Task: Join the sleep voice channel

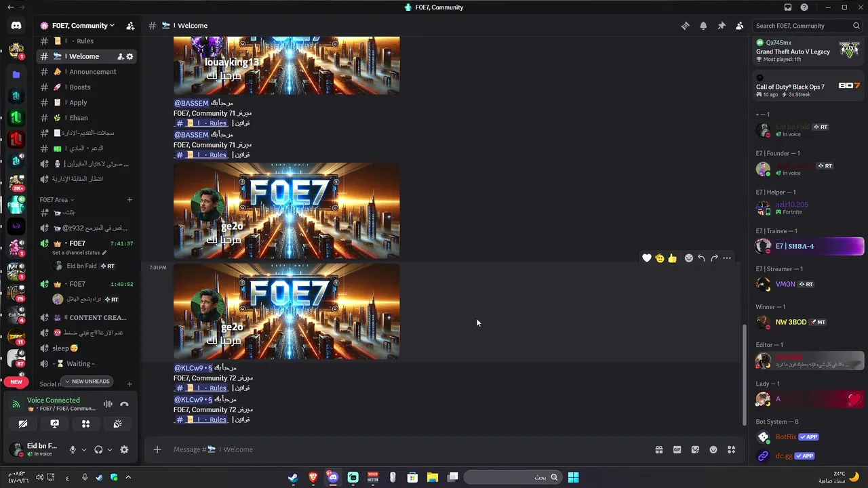Action: click(87, 348)
